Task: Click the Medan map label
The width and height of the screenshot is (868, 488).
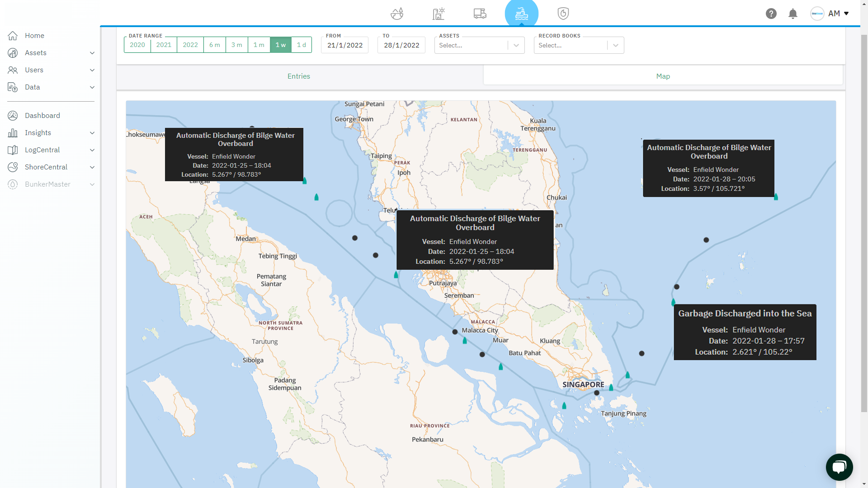Action: pyautogui.click(x=245, y=239)
